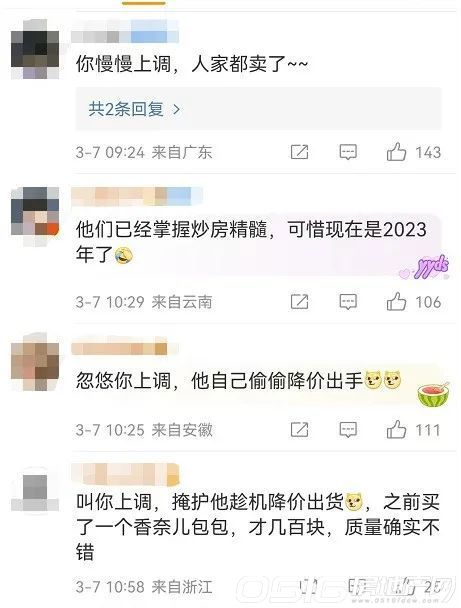461x608 pixels.
Task: Open the Anhui commenter's avatar
Action: (x=35, y=361)
